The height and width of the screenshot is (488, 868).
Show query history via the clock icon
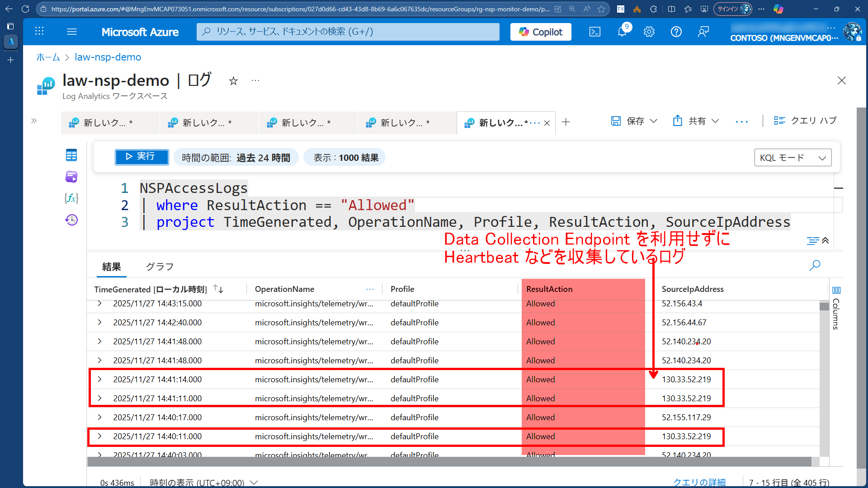coord(71,220)
